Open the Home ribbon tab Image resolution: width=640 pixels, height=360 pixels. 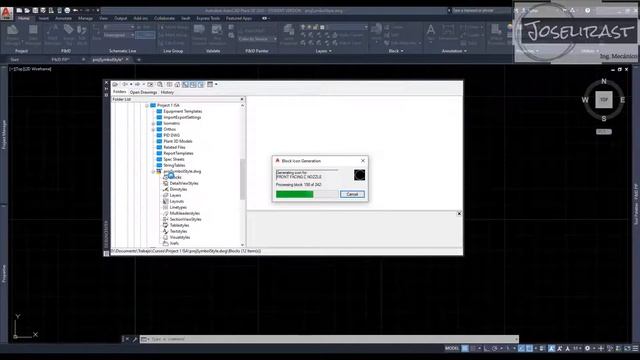coord(24,18)
